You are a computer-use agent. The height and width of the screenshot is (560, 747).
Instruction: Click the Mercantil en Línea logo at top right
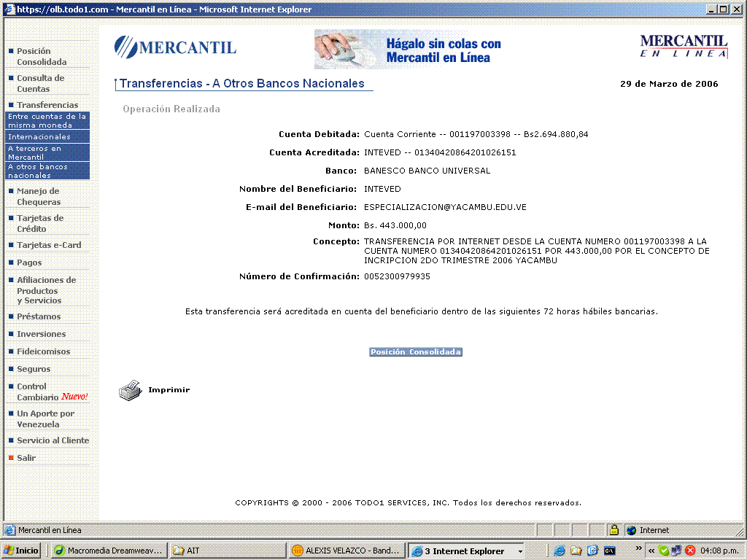coord(684,47)
